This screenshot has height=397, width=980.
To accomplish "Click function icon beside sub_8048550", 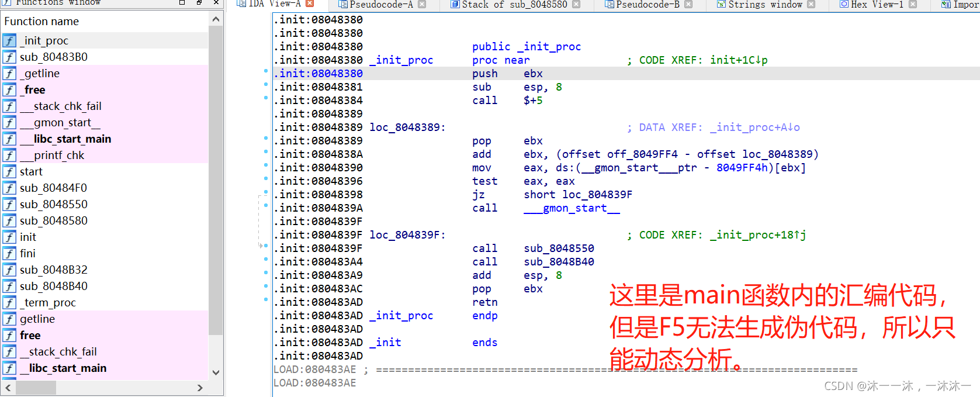I will click(x=9, y=204).
